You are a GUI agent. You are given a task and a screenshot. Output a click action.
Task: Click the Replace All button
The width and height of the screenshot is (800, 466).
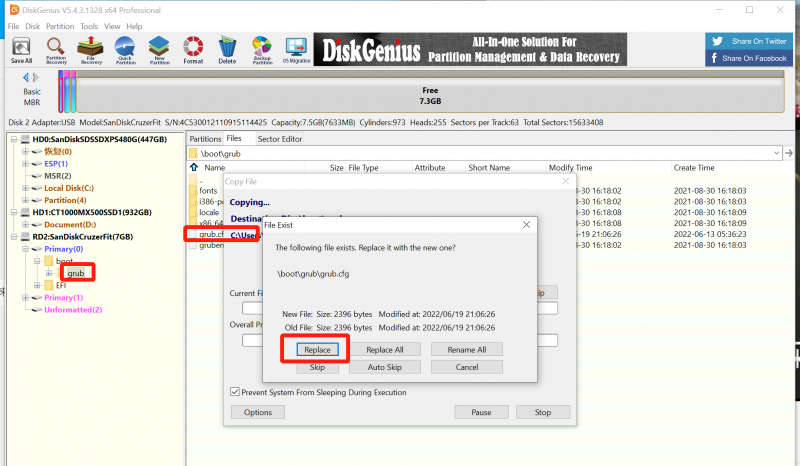[385, 350]
